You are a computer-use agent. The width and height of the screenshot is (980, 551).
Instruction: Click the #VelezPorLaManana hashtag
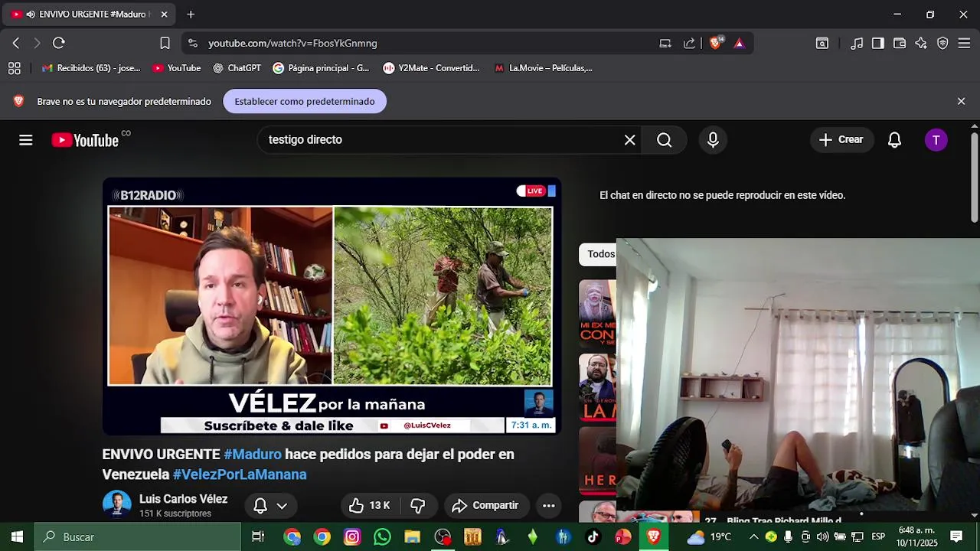240,474
